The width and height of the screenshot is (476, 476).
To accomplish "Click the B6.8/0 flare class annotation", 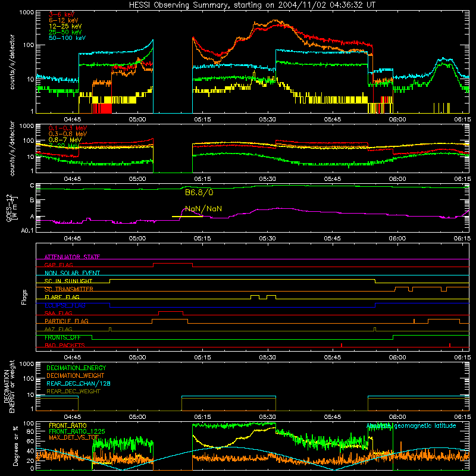I will click(x=199, y=192).
